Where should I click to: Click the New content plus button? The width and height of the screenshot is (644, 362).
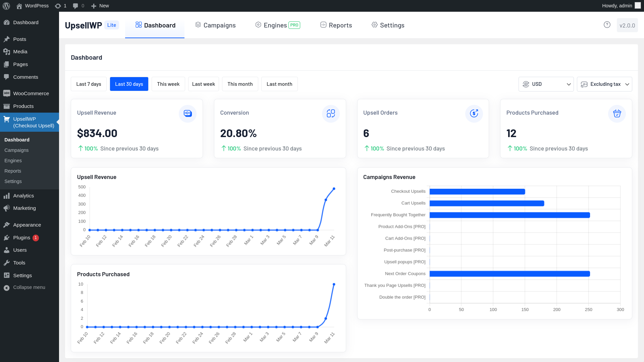tap(100, 6)
